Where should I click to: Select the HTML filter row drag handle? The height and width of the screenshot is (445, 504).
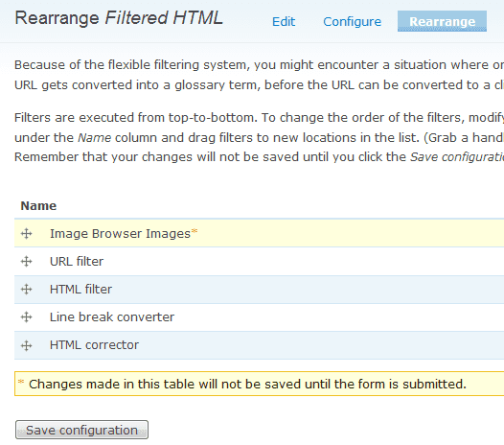(27, 290)
